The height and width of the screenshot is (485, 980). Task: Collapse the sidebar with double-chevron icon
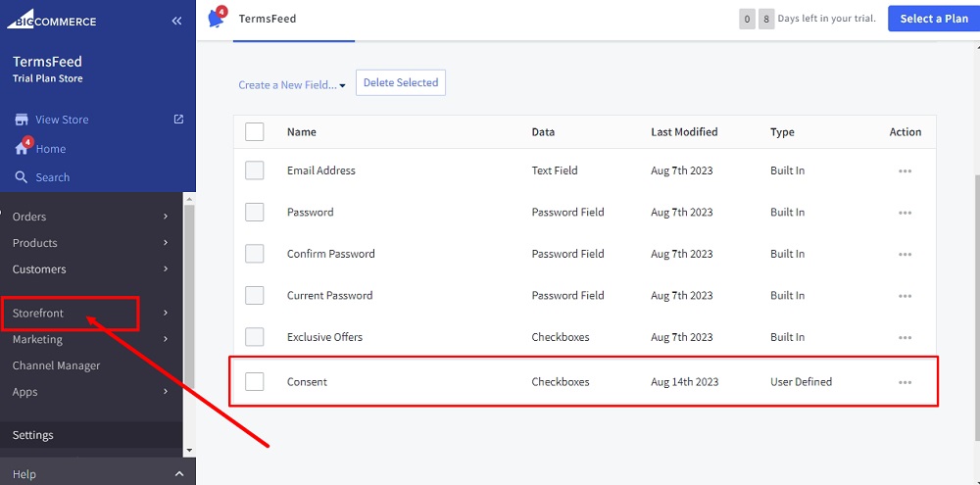(x=176, y=21)
